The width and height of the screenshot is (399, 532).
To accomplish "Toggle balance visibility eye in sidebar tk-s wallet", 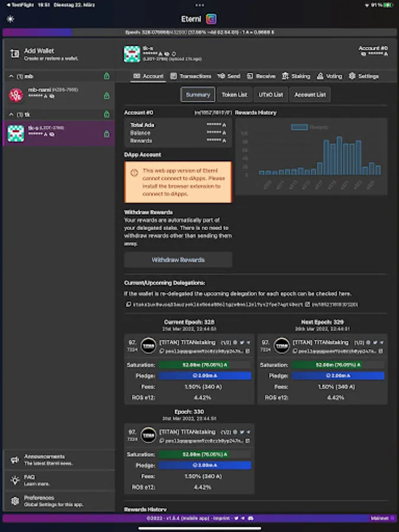I will click(x=52, y=135).
